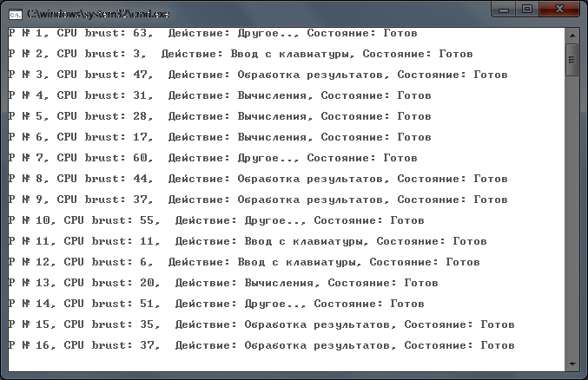
Task: Close the cmd.exe console window
Action: click(x=560, y=10)
